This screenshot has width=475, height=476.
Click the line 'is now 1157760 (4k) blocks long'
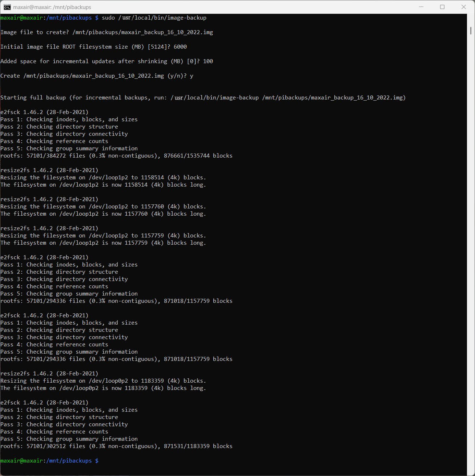pyautogui.click(x=103, y=214)
